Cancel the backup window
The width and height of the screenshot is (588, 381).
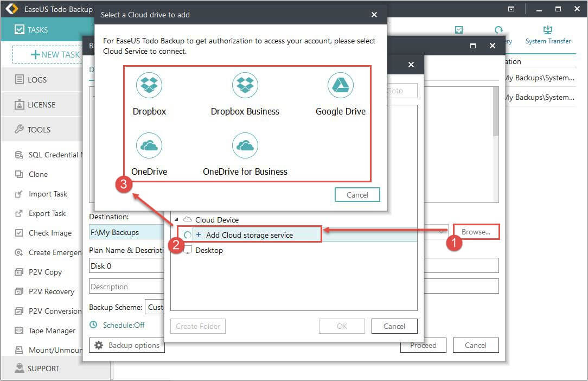point(476,345)
